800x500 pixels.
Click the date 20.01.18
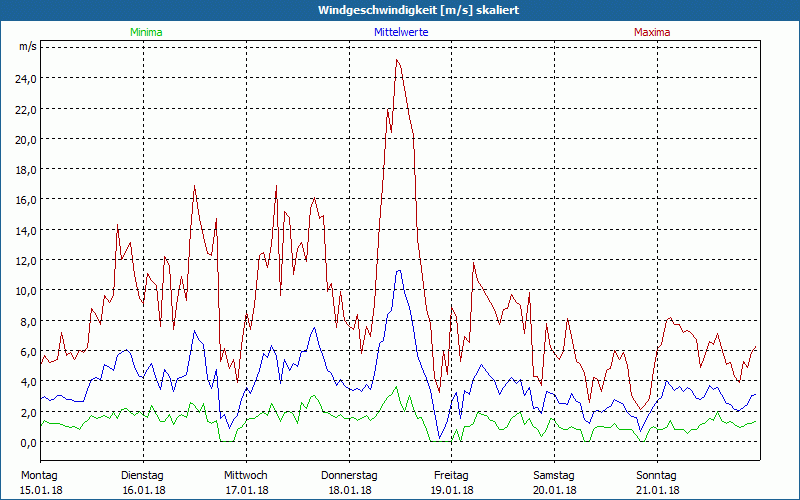[x=555, y=490]
